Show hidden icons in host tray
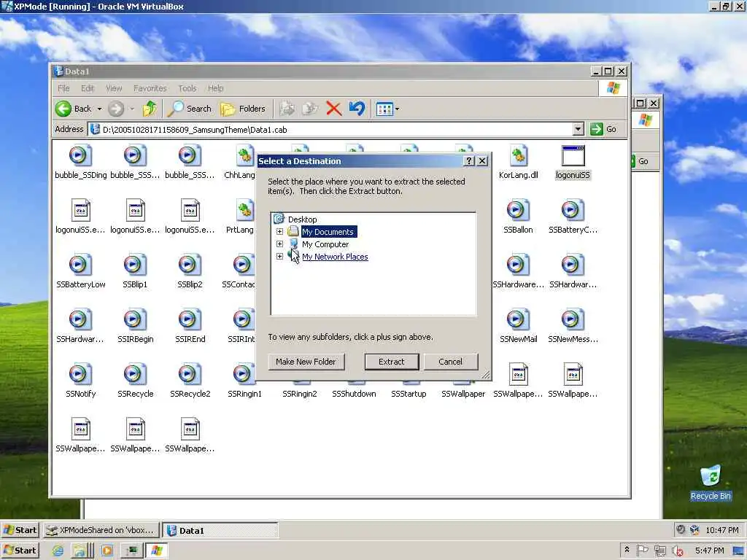The image size is (747, 560). (x=627, y=550)
